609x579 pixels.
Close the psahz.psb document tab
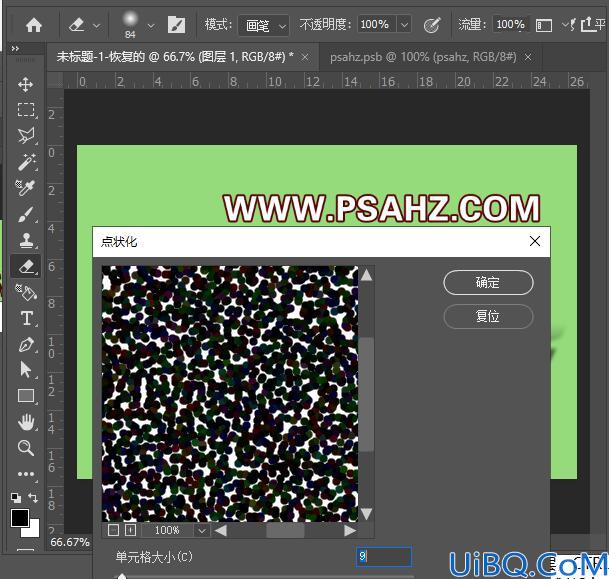[528, 57]
